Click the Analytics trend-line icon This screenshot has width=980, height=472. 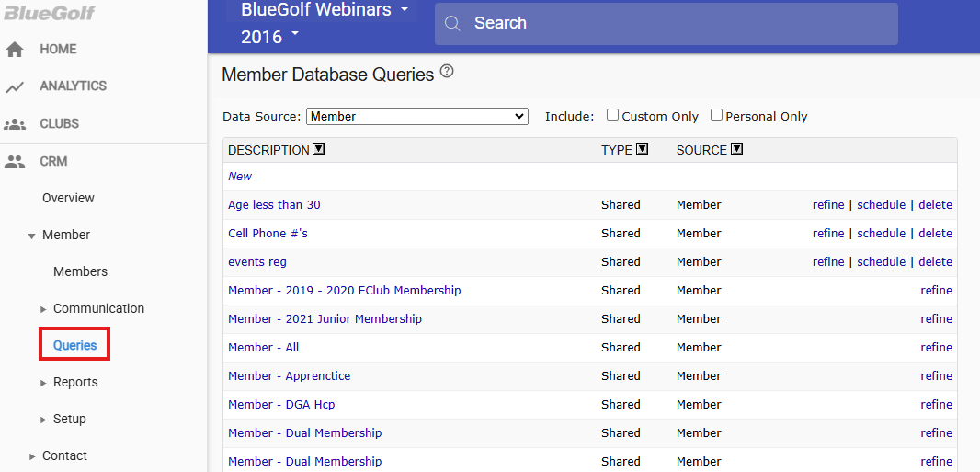pyautogui.click(x=15, y=86)
